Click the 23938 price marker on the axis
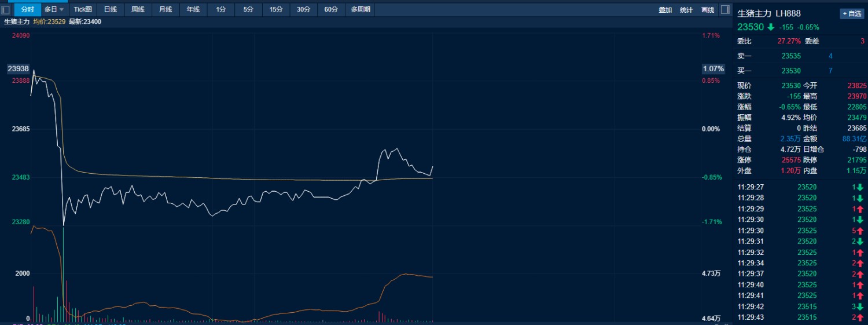 point(17,68)
